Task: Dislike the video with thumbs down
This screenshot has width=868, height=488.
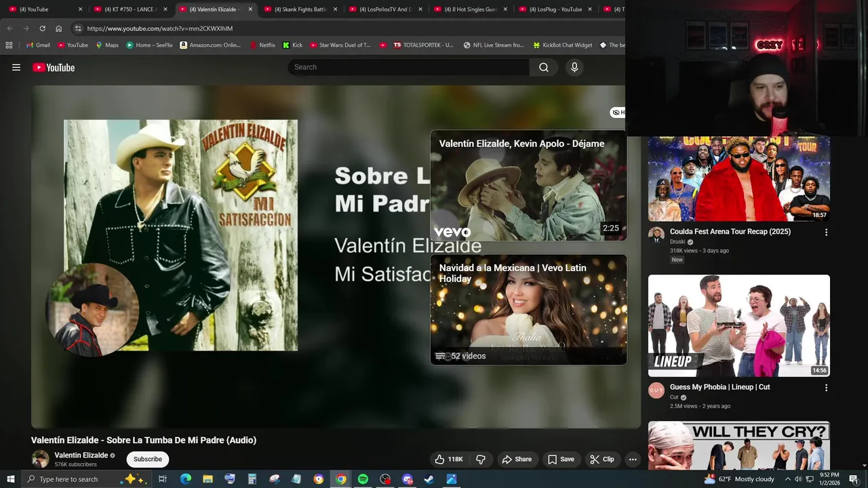Action: pyautogui.click(x=481, y=459)
